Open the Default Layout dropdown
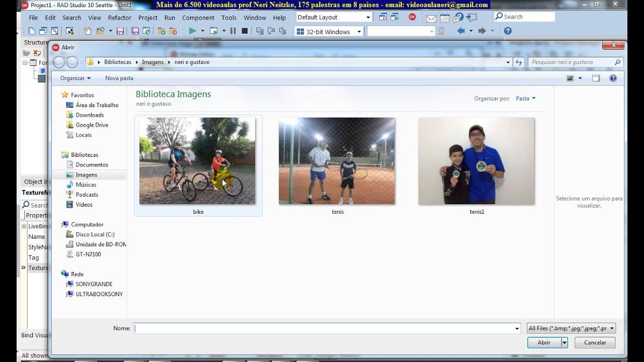Image resolution: width=644 pixels, height=362 pixels. 368,17
